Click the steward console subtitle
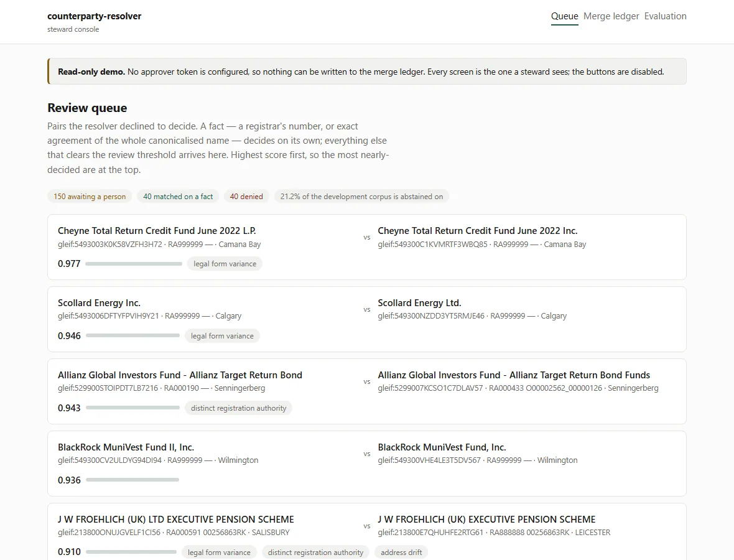Screen dimensions: 734x560 73,29
